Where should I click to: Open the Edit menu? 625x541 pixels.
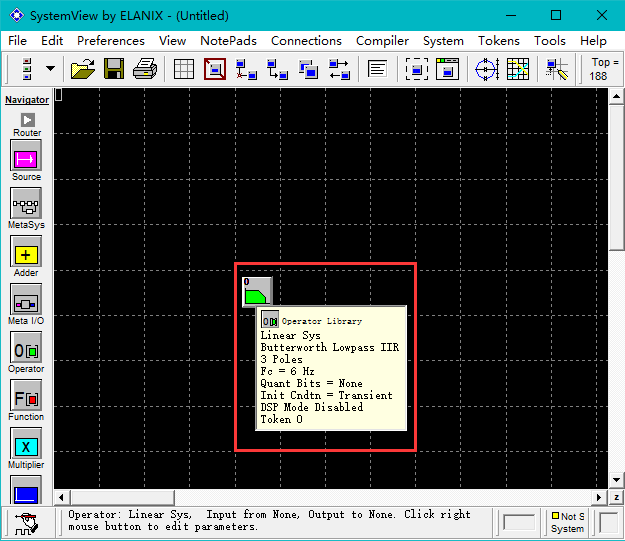point(52,41)
